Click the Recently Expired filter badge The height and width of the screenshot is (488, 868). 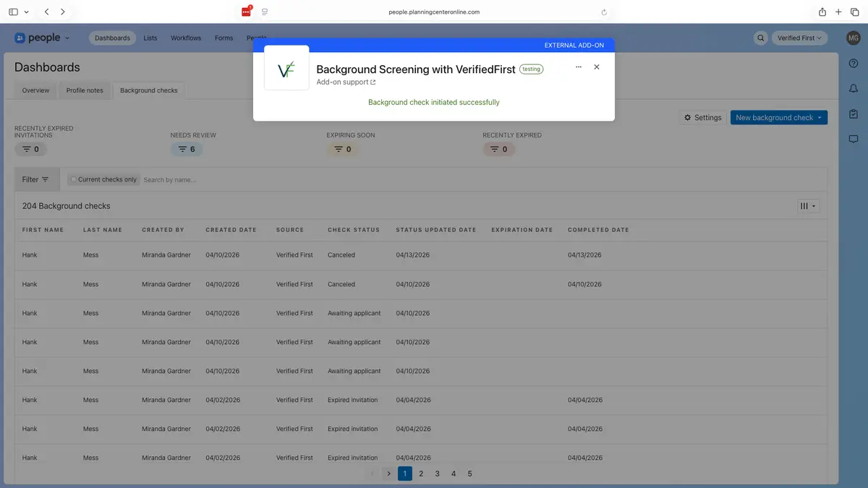[x=499, y=150]
